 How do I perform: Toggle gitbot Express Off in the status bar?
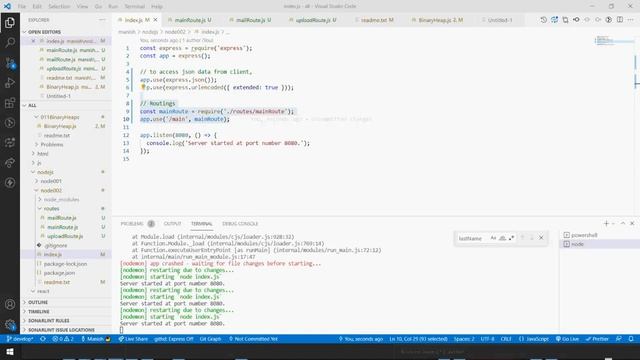pos(173,339)
